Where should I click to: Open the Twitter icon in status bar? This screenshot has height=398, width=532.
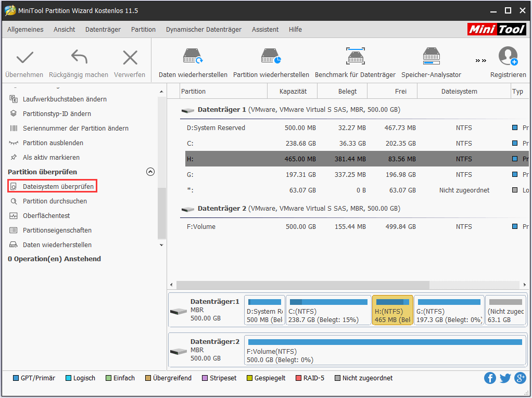coord(505,378)
